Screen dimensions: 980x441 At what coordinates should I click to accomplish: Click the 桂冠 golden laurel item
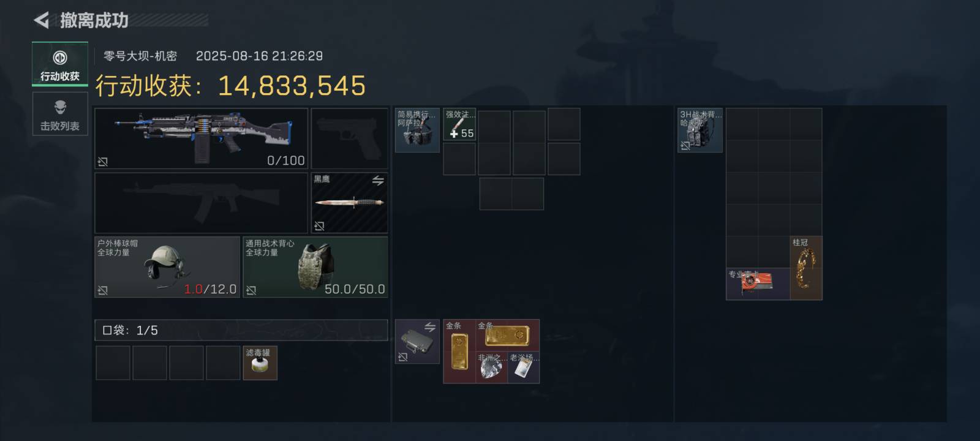806,268
